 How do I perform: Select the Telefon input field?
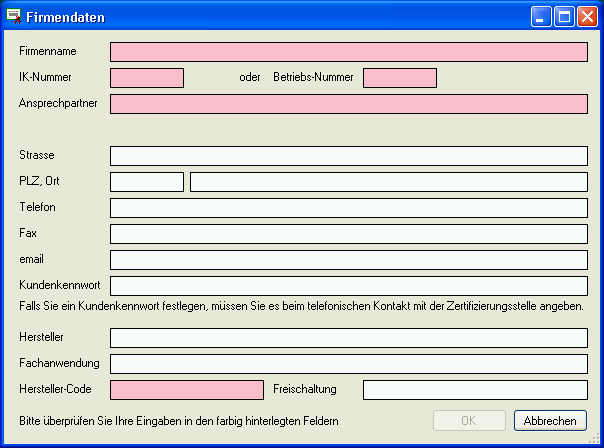[349, 208]
